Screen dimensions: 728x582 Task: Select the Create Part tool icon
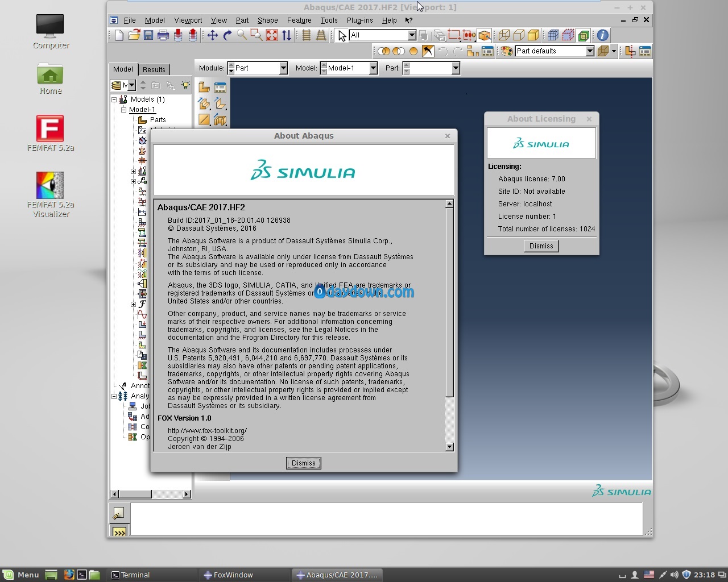204,87
